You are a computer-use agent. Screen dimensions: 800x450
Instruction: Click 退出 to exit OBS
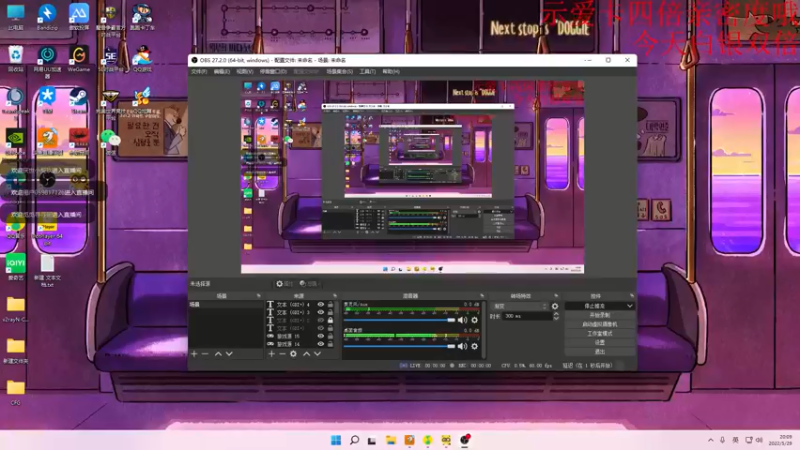point(599,352)
